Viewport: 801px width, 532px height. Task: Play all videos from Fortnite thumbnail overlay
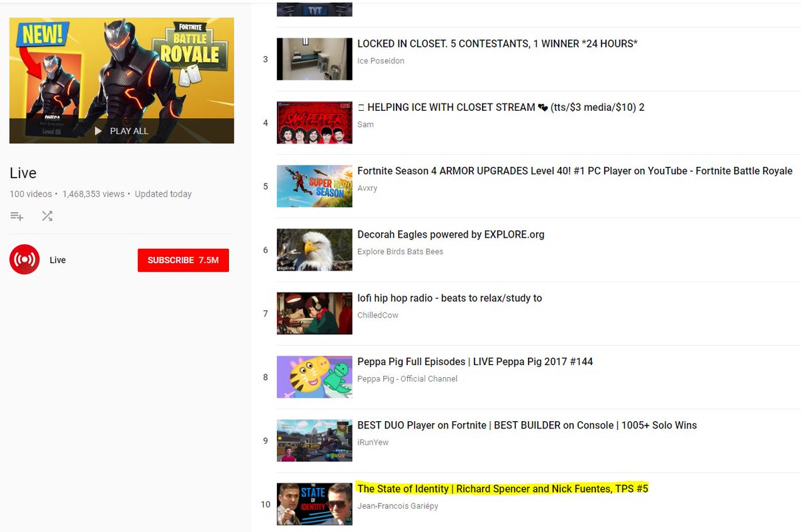pos(121,131)
